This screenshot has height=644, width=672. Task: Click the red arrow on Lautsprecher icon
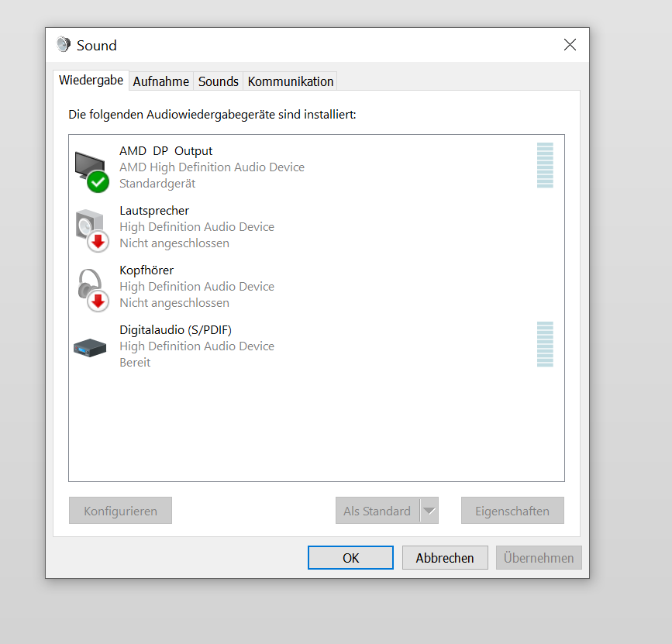[98, 242]
